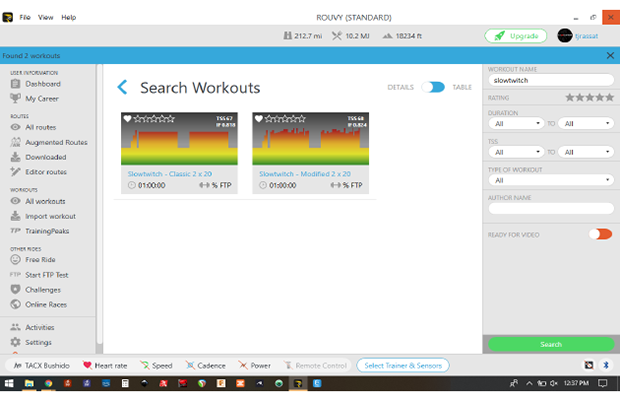Open My Career in sidebar
This screenshot has height=401, width=620.
click(43, 99)
